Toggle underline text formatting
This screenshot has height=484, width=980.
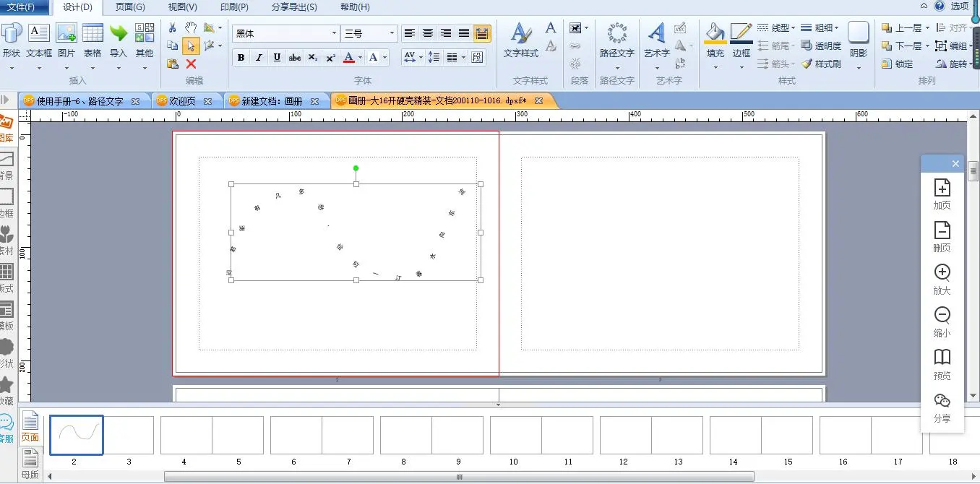tap(277, 58)
